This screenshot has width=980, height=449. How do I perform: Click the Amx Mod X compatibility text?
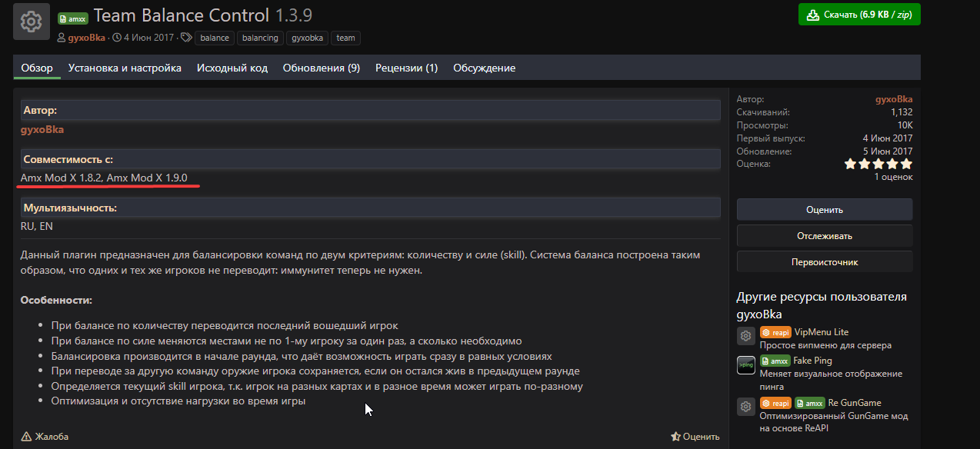tap(104, 178)
